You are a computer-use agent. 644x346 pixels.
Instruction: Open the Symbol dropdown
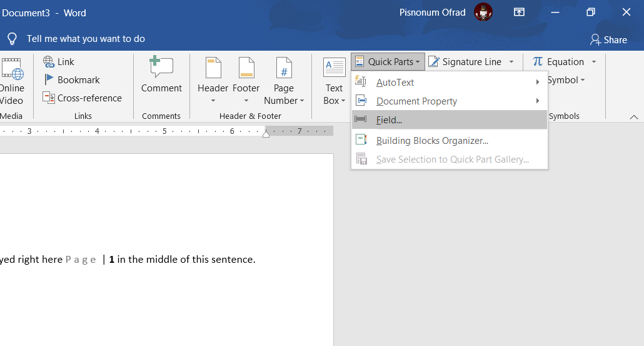pos(566,80)
